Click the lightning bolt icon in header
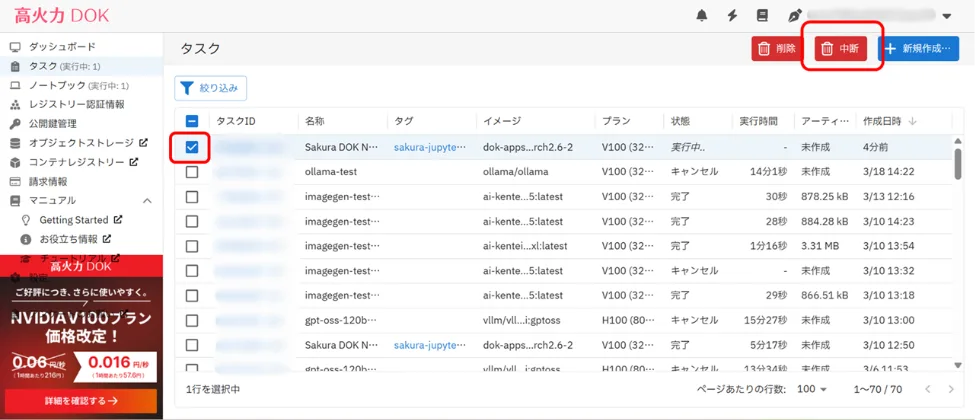The width and height of the screenshot is (975, 420). [732, 16]
